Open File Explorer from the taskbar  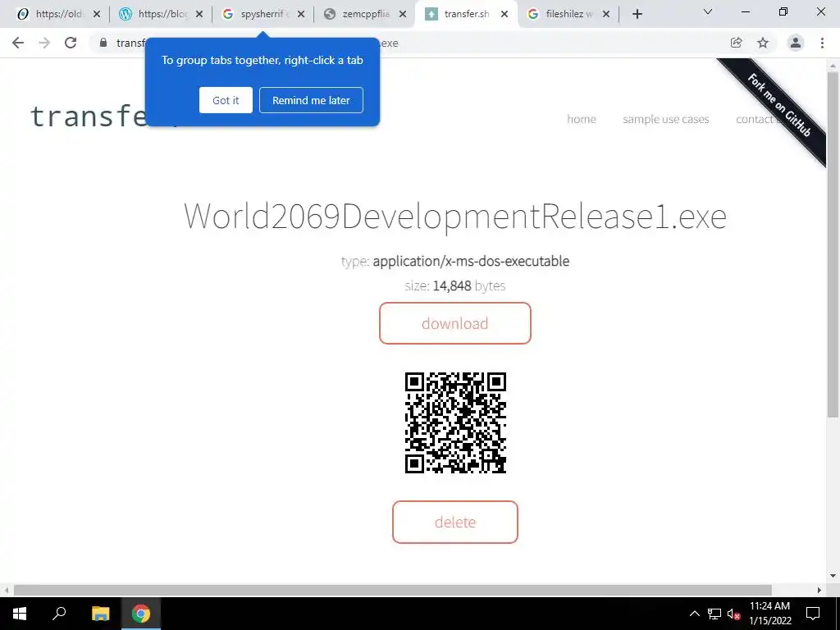click(x=100, y=614)
